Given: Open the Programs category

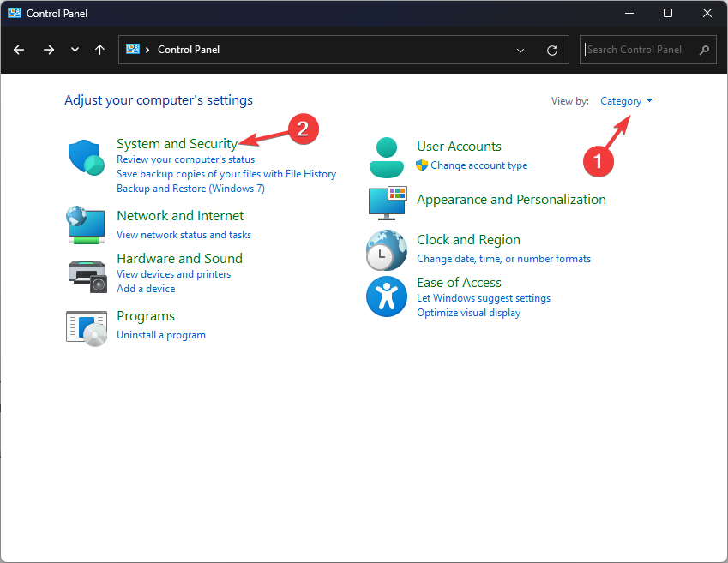Looking at the screenshot, I should tap(146, 316).
